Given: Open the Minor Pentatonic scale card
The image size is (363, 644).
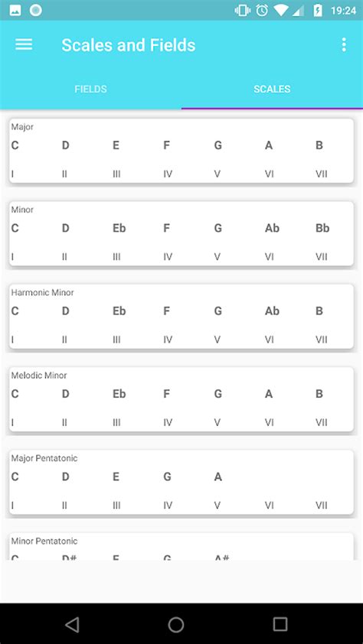Looking at the screenshot, I should 181,547.
